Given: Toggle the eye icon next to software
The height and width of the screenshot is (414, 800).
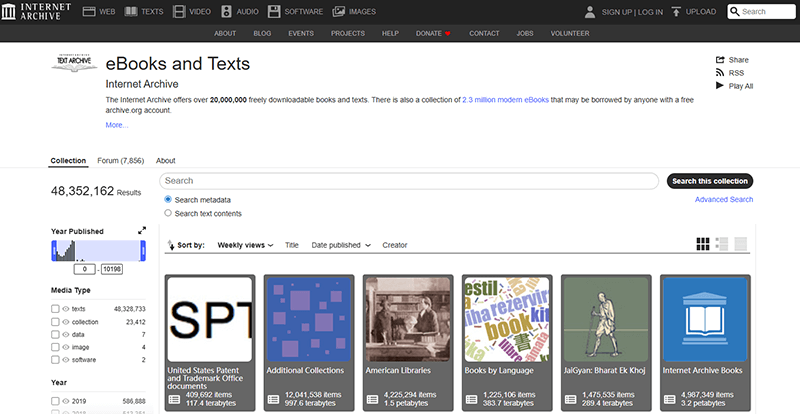Looking at the screenshot, I should pyautogui.click(x=65, y=360).
